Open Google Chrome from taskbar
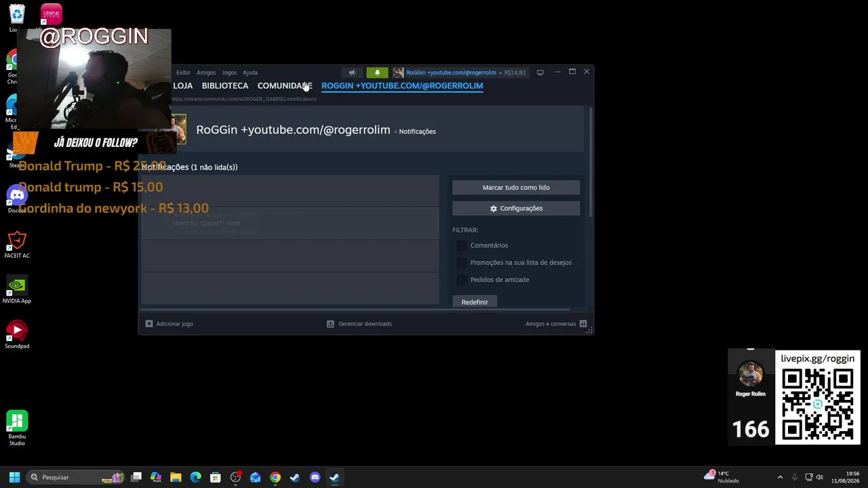Image resolution: width=868 pixels, height=488 pixels. [275, 477]
